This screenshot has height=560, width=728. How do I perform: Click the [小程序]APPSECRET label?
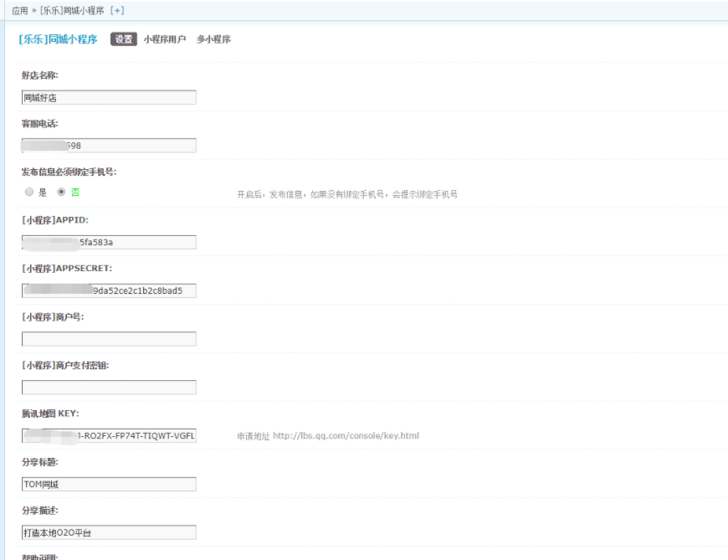pos(67,269)
